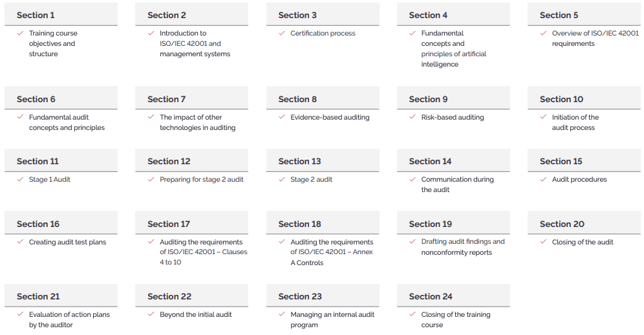Click 'Overview of ISO/IEC 42001 requirements' text
Image resolution: width=644 pixels, height=335 pixels.
pyautogui.click(x=595, y=38)
